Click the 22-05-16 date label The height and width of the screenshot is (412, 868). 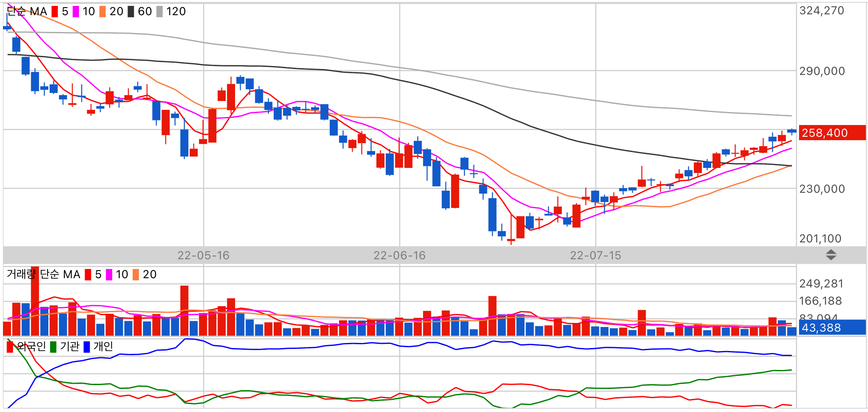pos(204,255)
